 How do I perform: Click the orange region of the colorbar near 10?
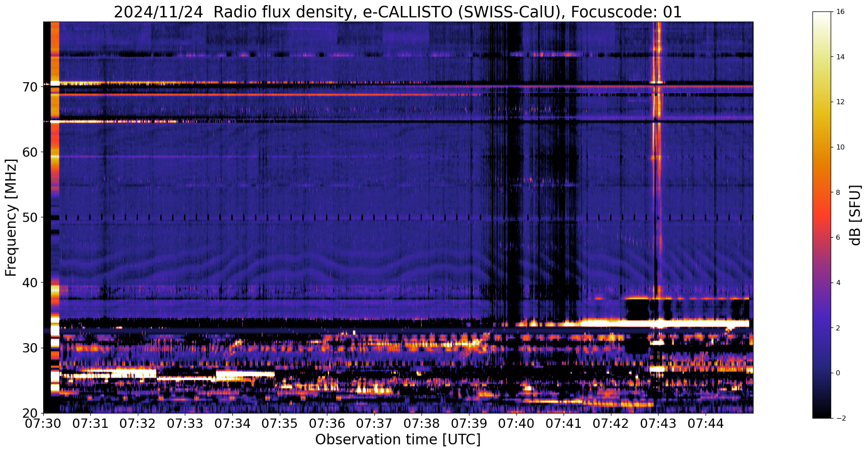tap(823, 147)
